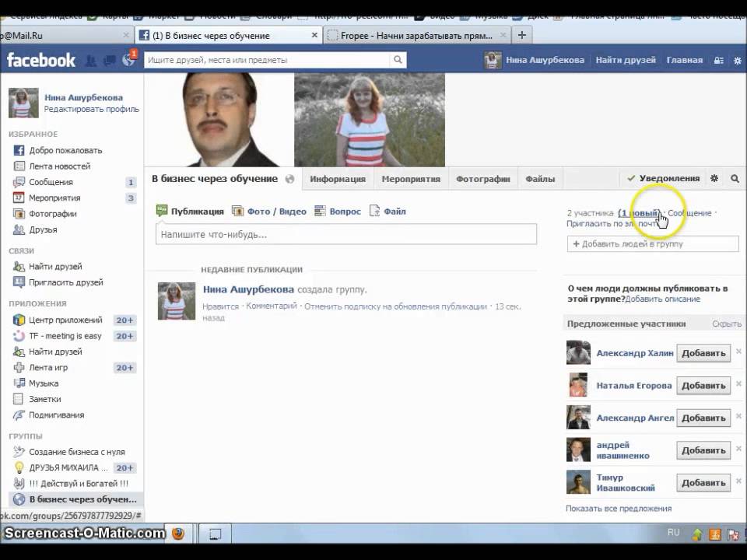Open group settings gear icon
The width and height of the screenshot is (747, 560).
click(x=714, y=178)
